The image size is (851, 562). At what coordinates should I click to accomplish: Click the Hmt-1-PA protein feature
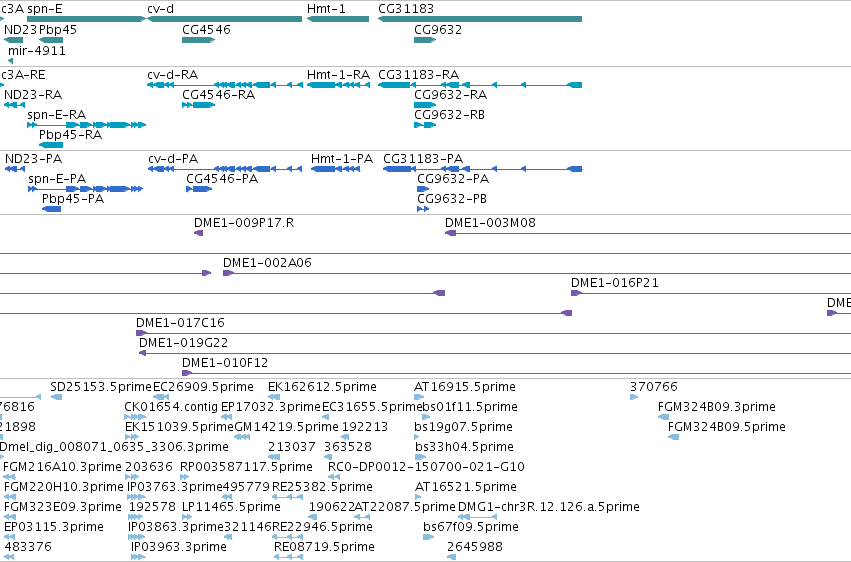tap(335, 169)
